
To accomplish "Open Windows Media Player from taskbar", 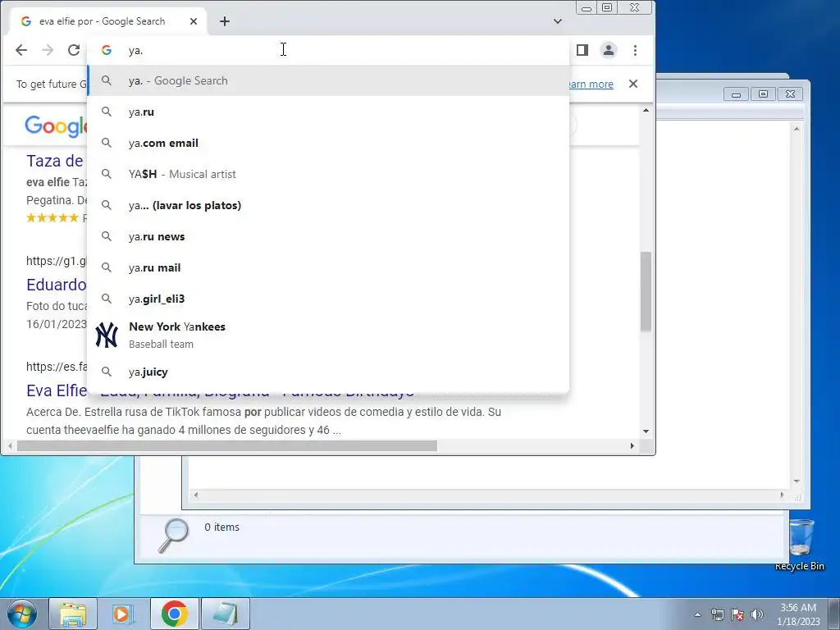I will pyautogui.click(x=123, y=614).
